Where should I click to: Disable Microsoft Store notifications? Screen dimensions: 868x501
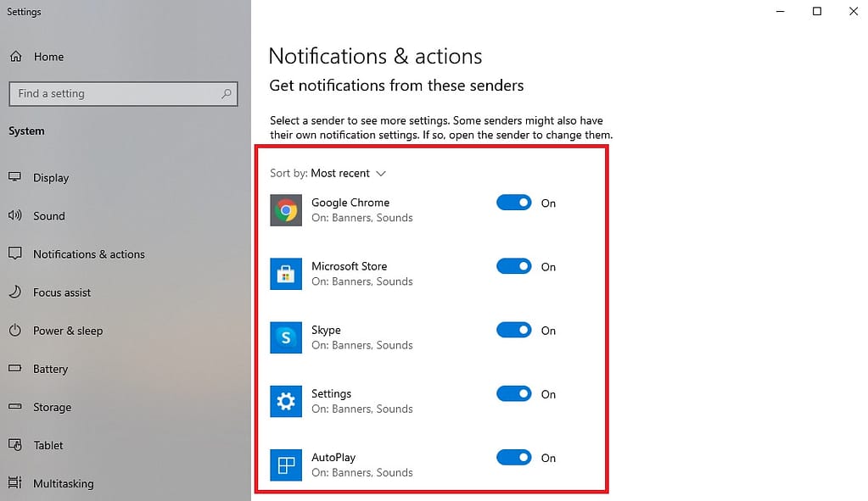point(513,266)
